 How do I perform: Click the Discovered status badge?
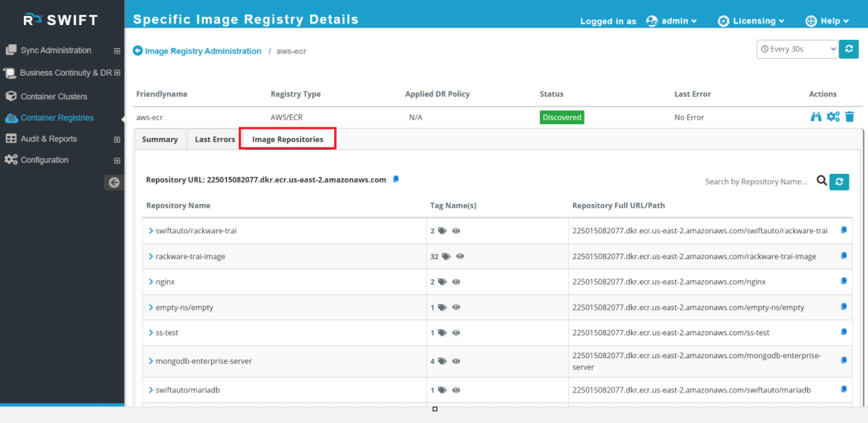pos(562,117)
